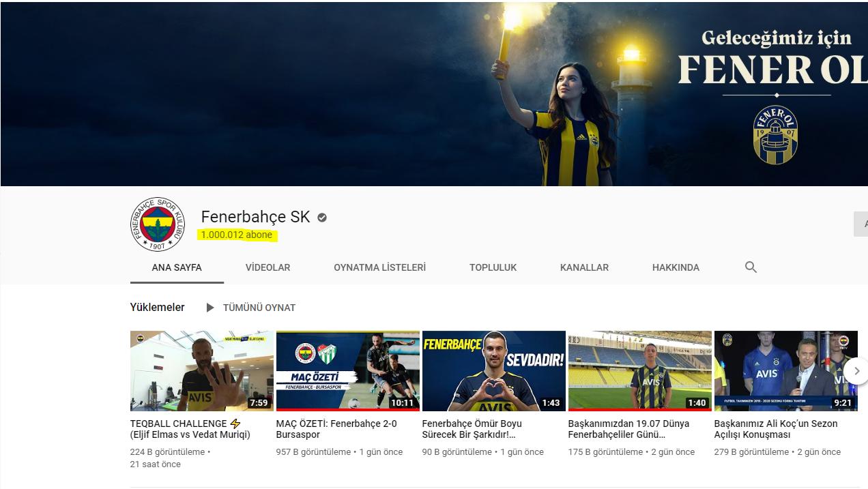Advance the video carousel with right arrow
Viewport: 868px width, 489px height.
pos(856,371)
